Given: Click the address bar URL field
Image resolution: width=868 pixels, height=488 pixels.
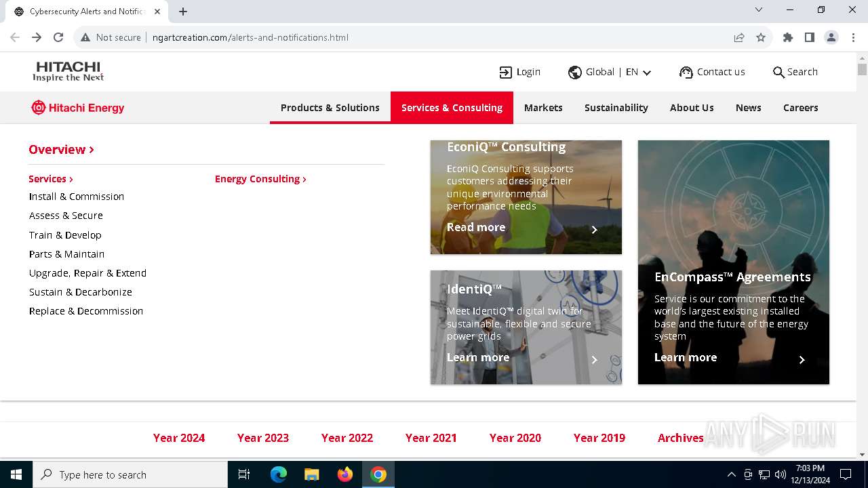Looking at the screenshot, I should (434, 37).
